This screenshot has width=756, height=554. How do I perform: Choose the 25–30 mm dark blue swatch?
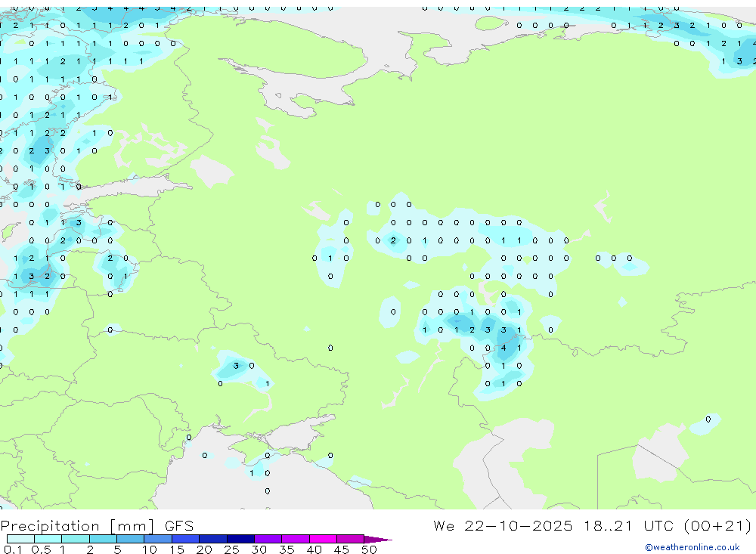pos(240,539)
